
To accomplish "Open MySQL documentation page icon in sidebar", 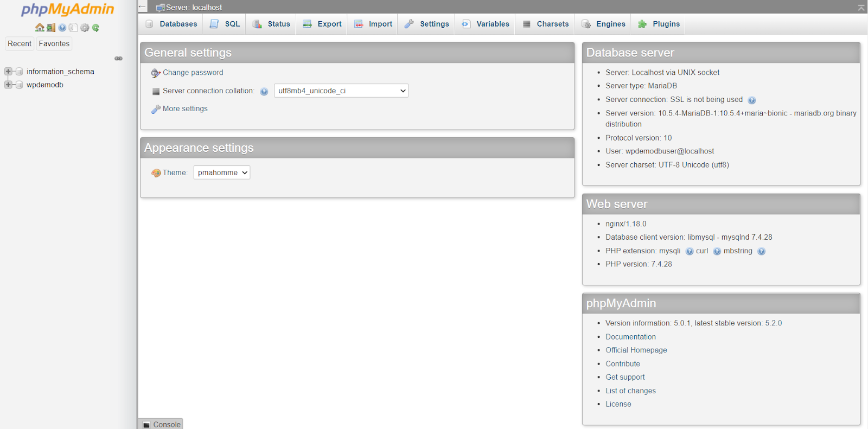I will point(73,28).
